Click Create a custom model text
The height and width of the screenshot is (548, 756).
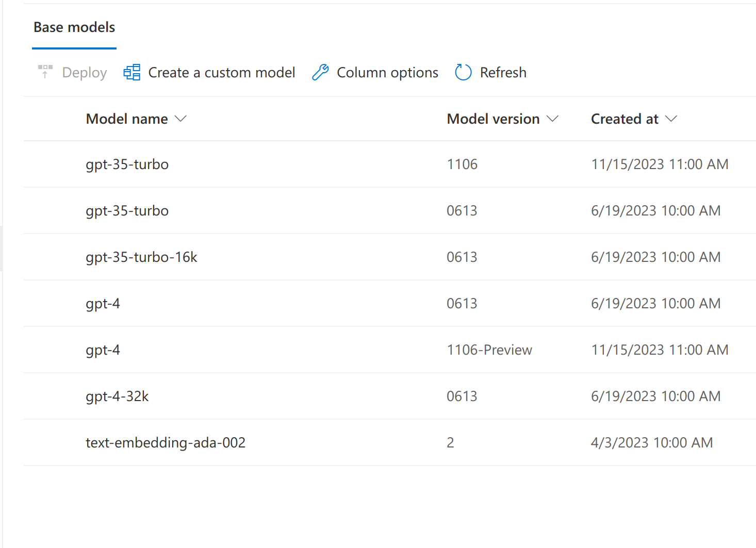coord(222,73)
